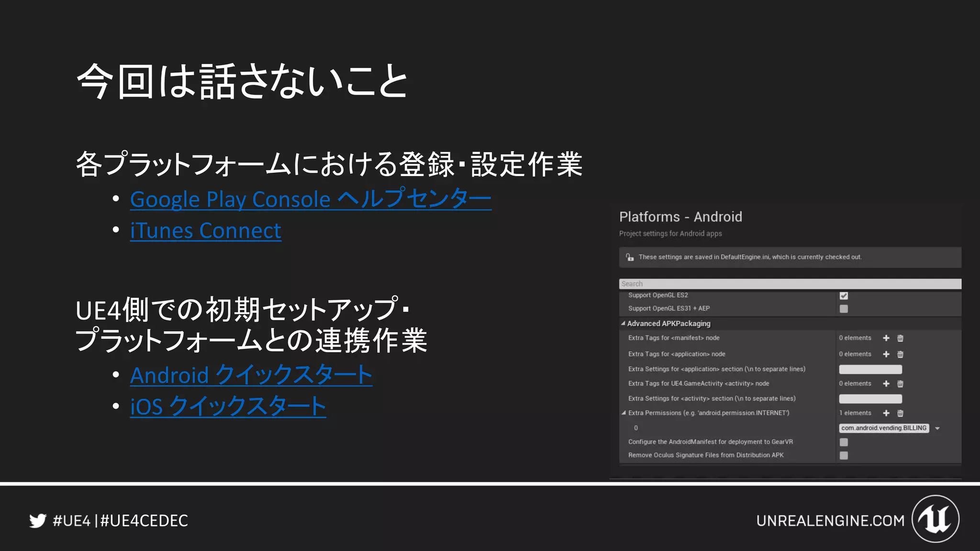This screenshot has width=980, height=551.
Task: Add element to UE4.GameActivity activity node tags
Action: (886, 384)
